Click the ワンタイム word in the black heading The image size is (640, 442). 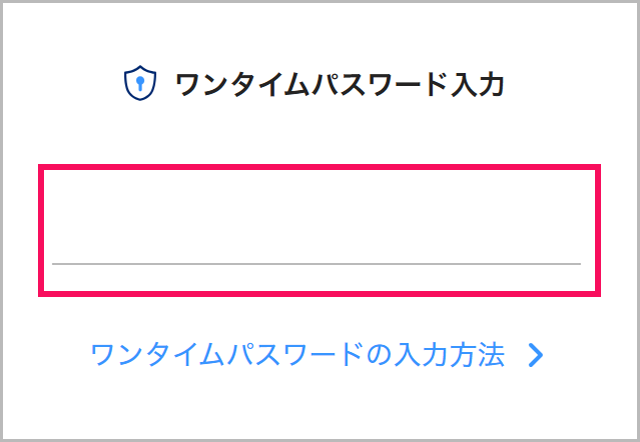[242, 85]
